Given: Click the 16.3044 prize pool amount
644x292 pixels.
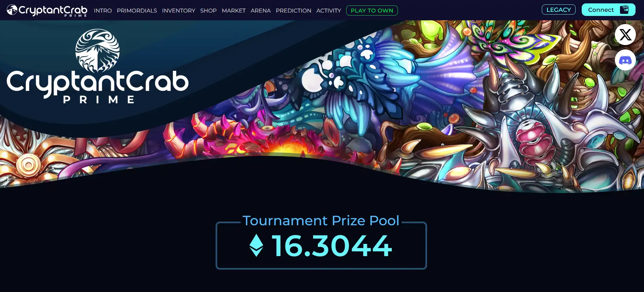Looking at the screenshot, I should [x=332, y=246].
